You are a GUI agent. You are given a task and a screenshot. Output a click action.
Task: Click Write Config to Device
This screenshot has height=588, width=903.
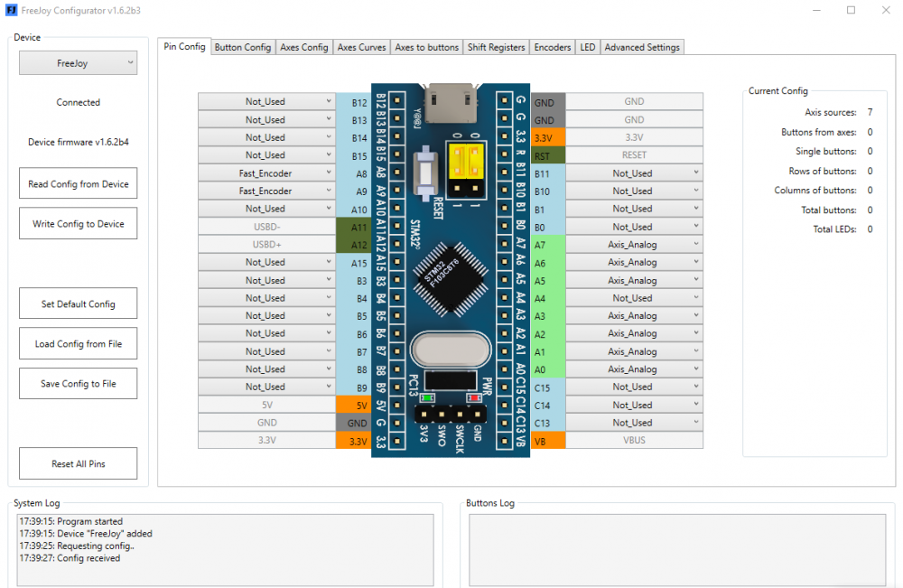(x=78, y=223)
